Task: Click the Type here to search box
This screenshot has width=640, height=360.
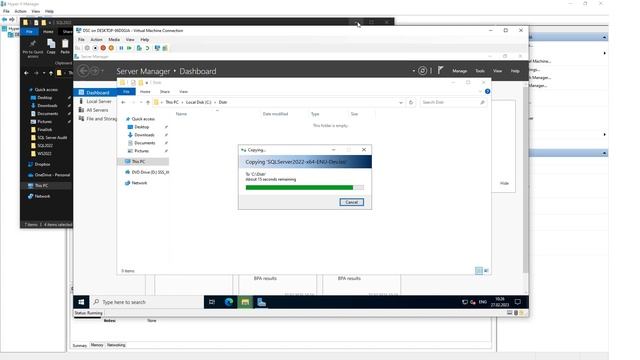Action: pos(147,302)
